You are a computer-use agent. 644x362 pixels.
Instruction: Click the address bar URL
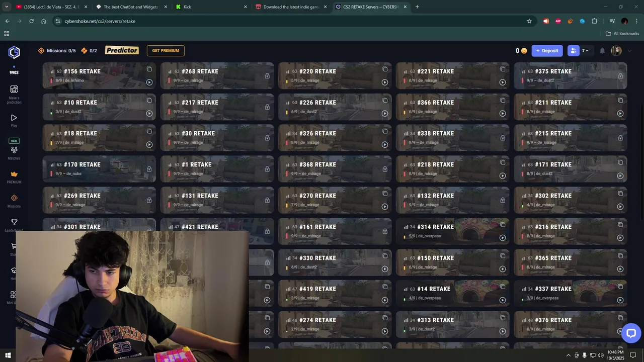pos(100,21)
